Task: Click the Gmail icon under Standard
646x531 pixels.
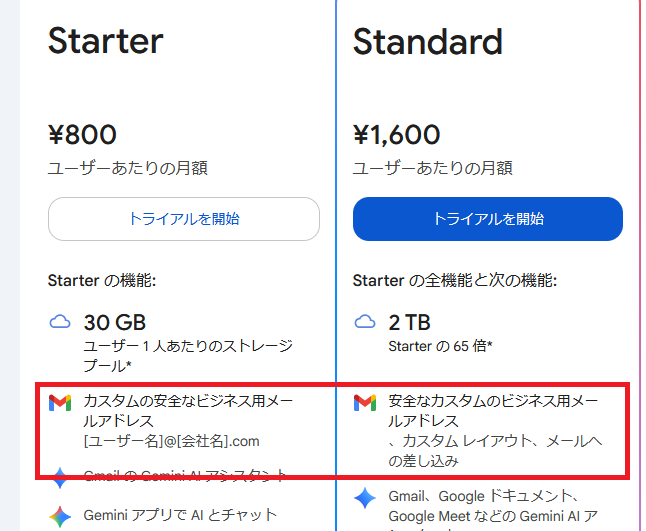Action: tap(364, 403)
